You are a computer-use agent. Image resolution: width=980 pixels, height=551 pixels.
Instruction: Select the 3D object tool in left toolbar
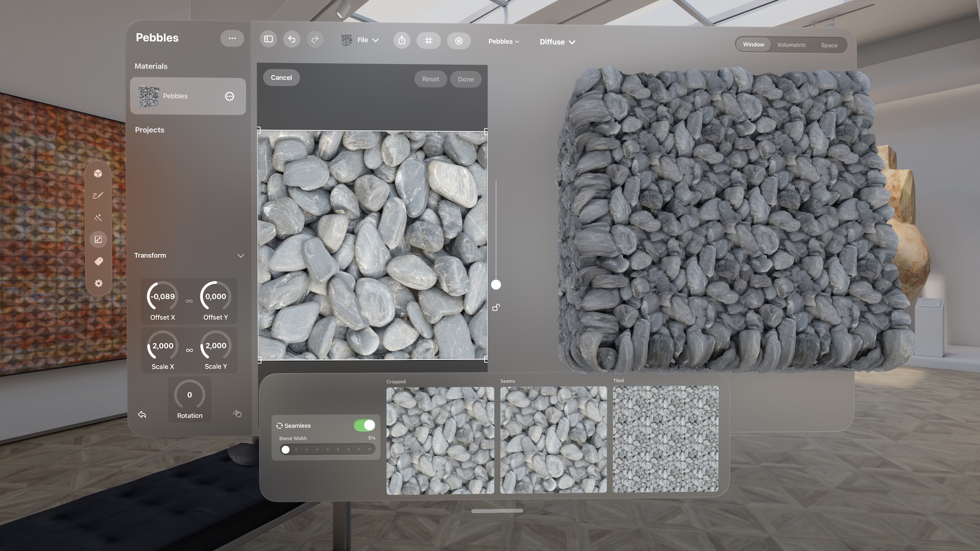pos(99,174)
